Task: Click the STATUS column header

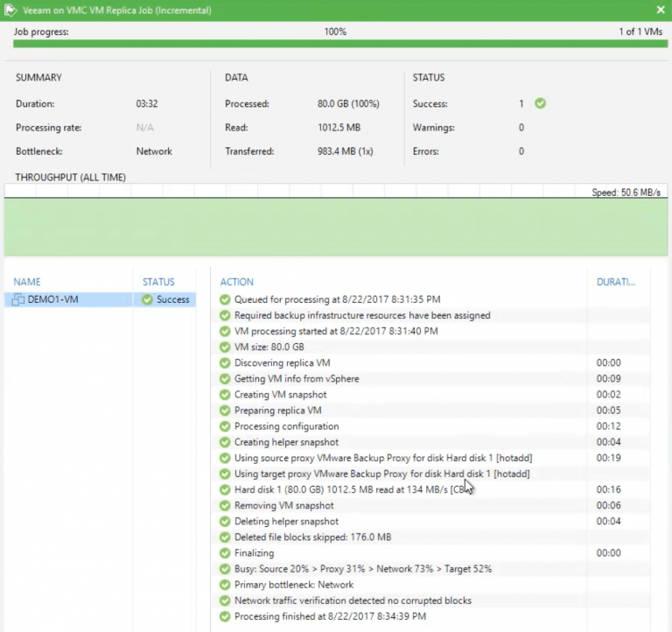Action: click(158, 282)
